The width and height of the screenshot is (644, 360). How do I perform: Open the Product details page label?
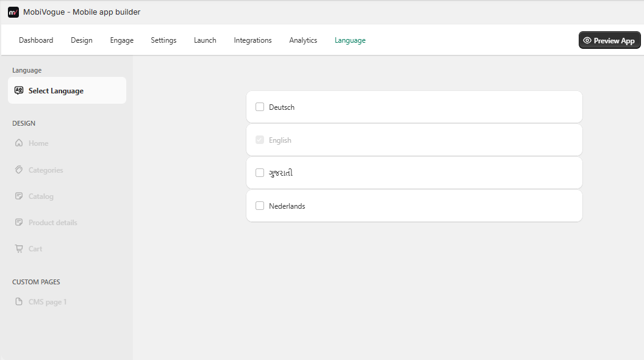(53, 223)
